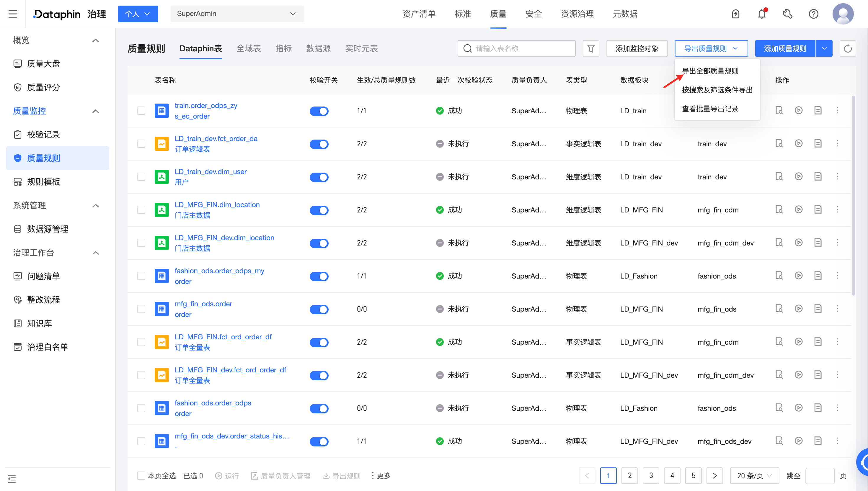Switch to the 全域表 tab

pyautogui.click(x=249, y=49)
